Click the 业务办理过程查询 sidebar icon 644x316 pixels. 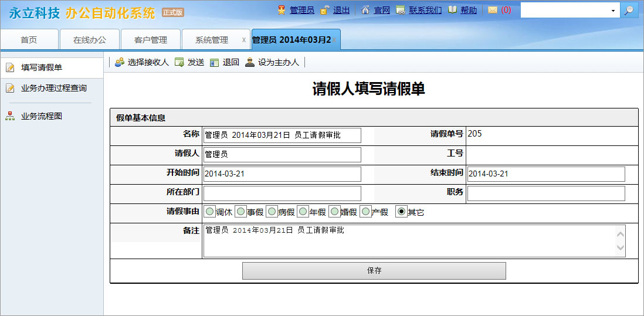pyautogui.click(x=11, y=88)
